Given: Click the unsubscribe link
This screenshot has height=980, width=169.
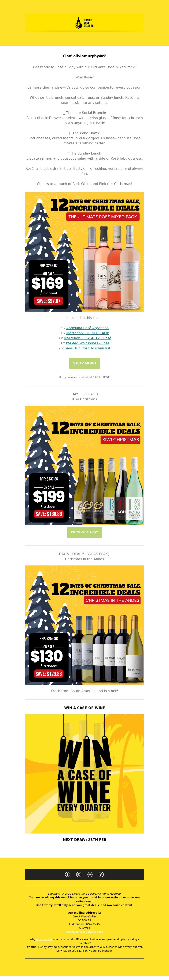Looking at the screenshot, I should pos(44,939).
